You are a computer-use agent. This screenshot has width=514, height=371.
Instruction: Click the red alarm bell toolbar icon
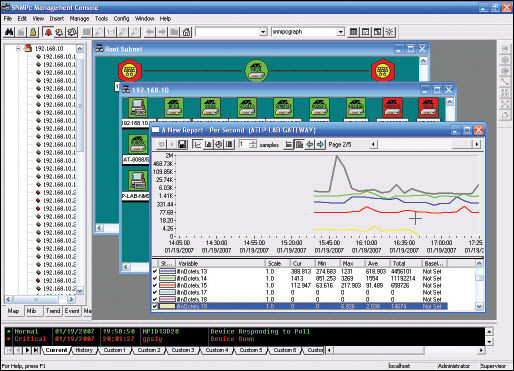[x=48, y=32]
